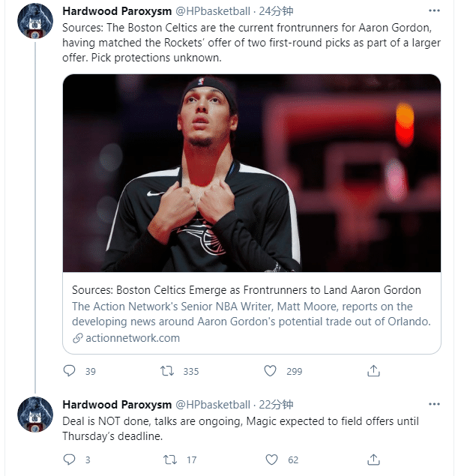Viewport: 455px width, 476px height.
Task: Click the second tweet's Hardwood Paroxysm name
Action: click(117, 405)
